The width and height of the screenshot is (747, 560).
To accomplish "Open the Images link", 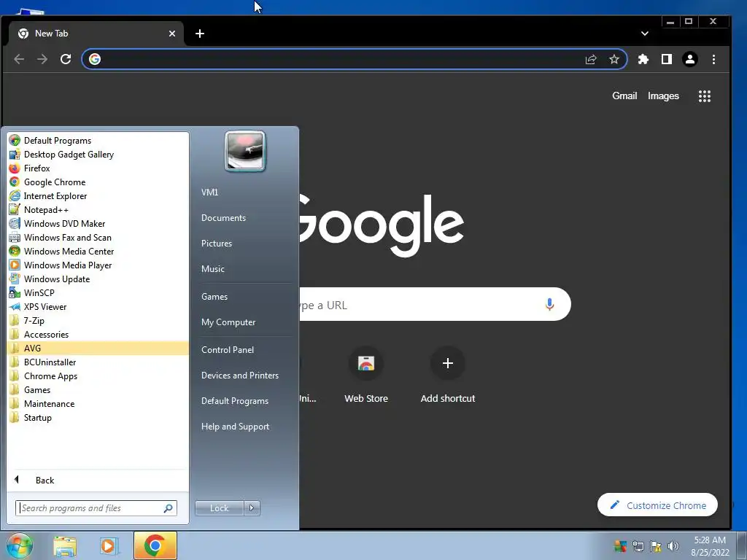I will pos(663,96).
